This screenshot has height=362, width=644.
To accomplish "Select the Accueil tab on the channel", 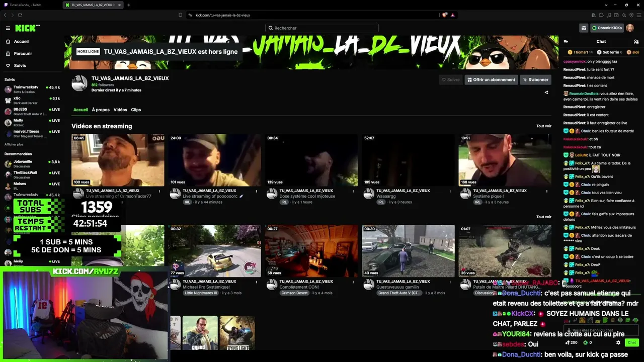I will [80, 110].
